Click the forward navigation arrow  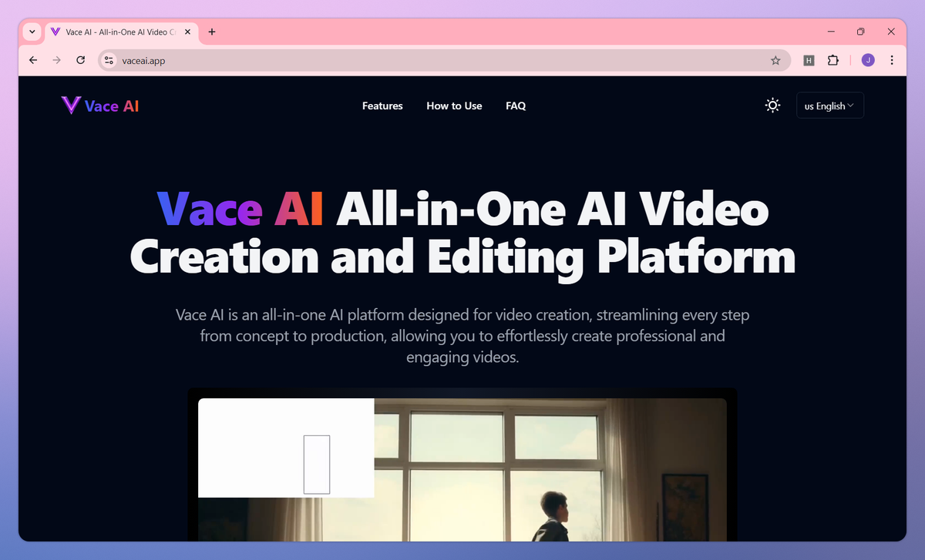tap(56, 60)
